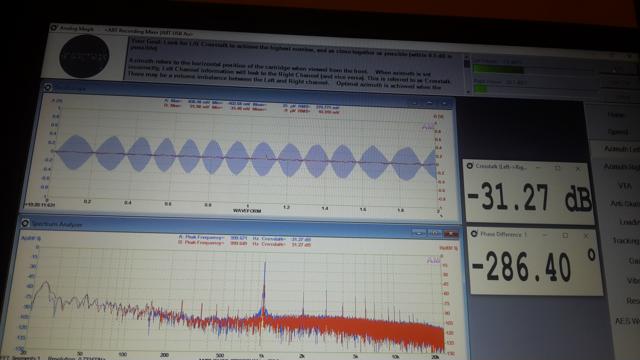640x360 pixels.
Task: Click the -31.27 dB crosstalk reading
Action: coord(529,198)
